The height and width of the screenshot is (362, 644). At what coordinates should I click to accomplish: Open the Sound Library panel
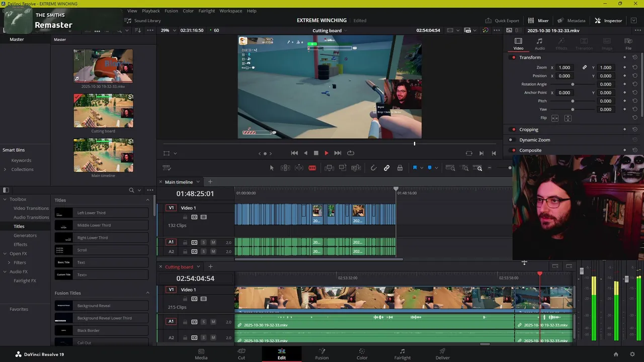coord(142,21)
